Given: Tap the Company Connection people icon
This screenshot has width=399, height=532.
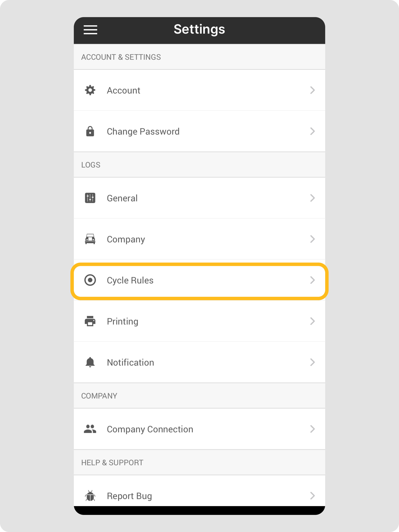Looking at the screenshot, I should 90,429.
